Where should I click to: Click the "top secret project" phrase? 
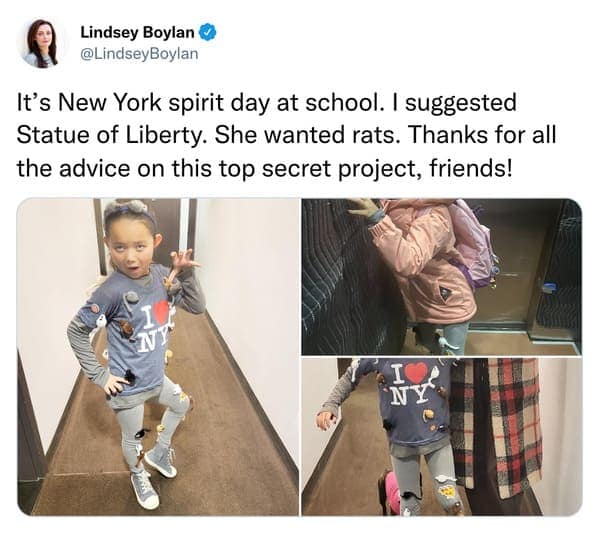pos(321,169)
